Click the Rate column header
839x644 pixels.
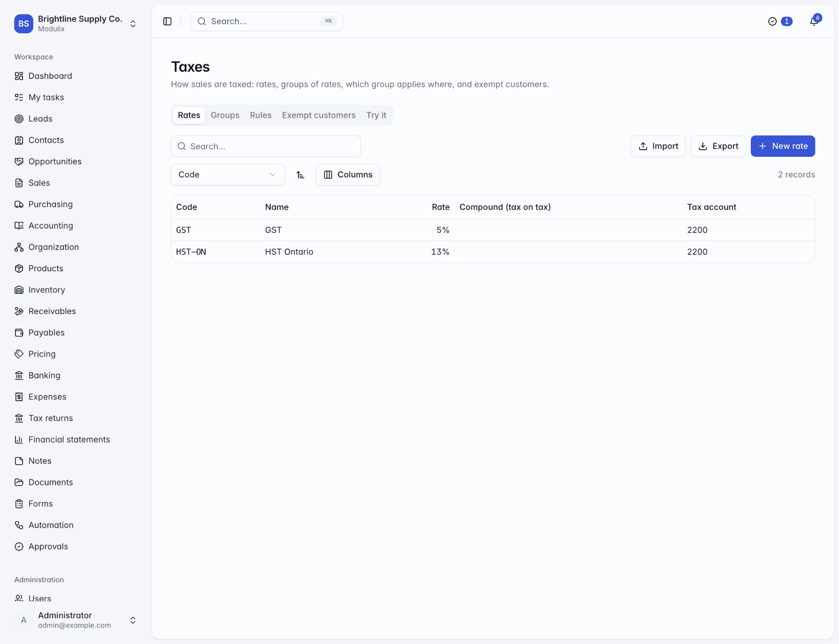pos(441,207)
